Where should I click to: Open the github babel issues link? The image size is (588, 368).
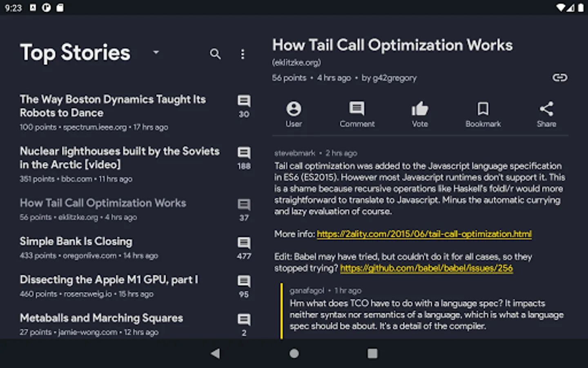(x=426, y=268)
